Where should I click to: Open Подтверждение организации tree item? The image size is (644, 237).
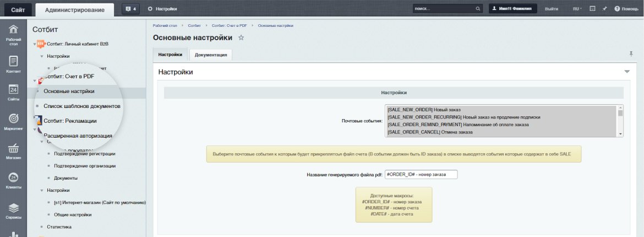85,166
